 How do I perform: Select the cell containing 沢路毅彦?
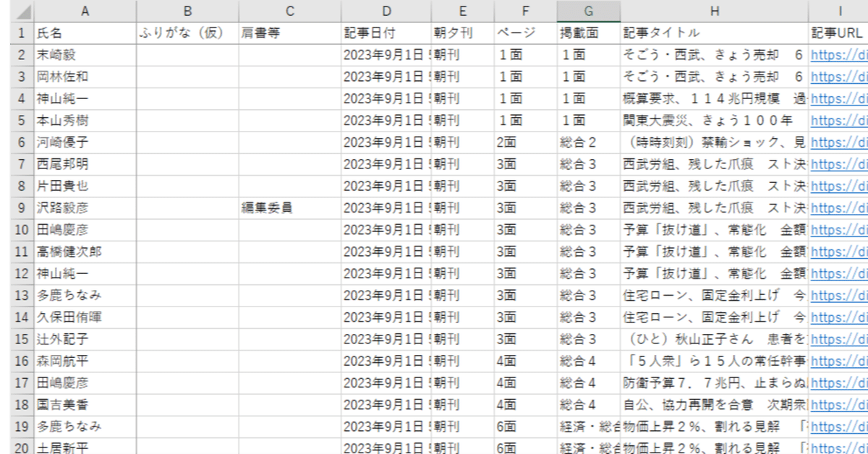tap(85, 207)
